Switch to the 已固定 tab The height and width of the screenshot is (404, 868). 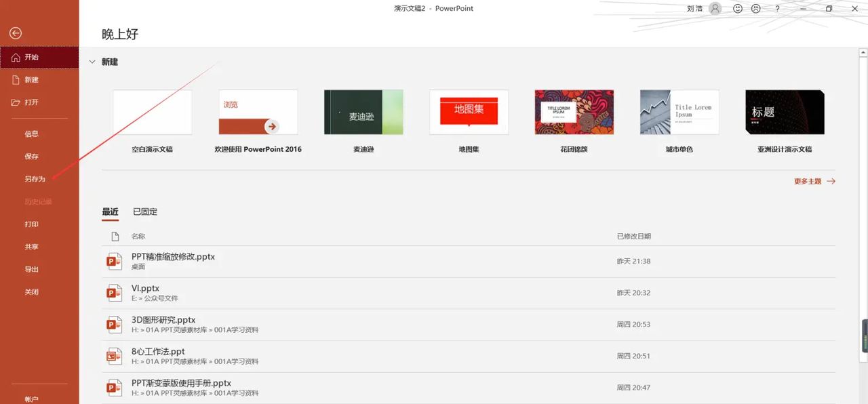pyautogui.click(x=144, y=211)
